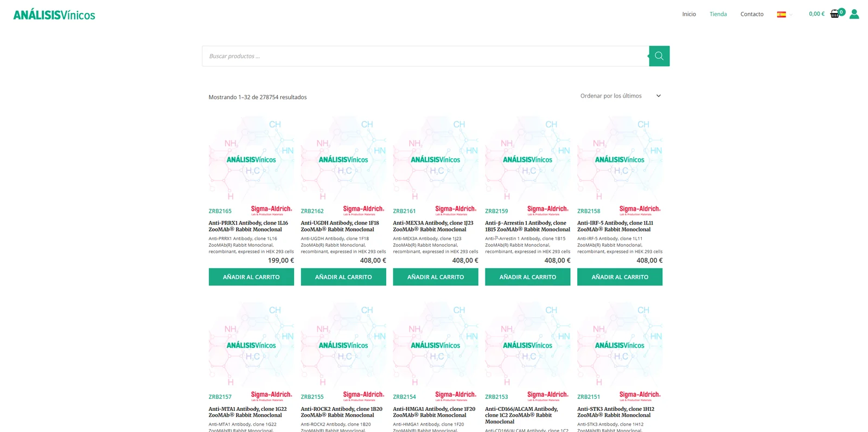
Task: Click the Sigma-Aldrich logo on ZRB2153
Action: point(548,396)
